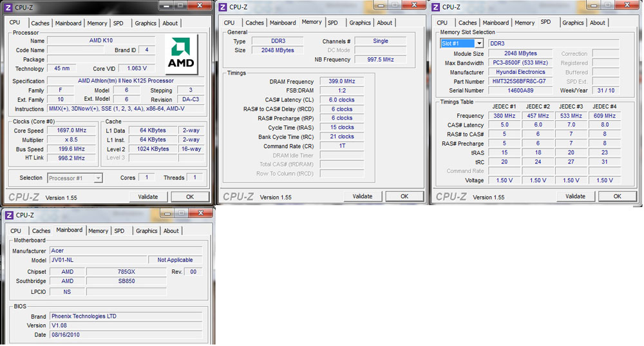
Task: Click the BIOS version V1.08 field
Action: click(126, 325)
